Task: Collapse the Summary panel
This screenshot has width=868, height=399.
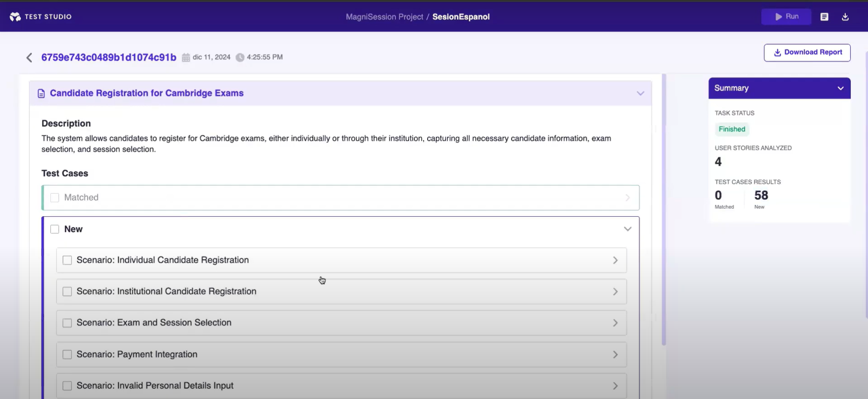Action: click(x=840, y=88)
